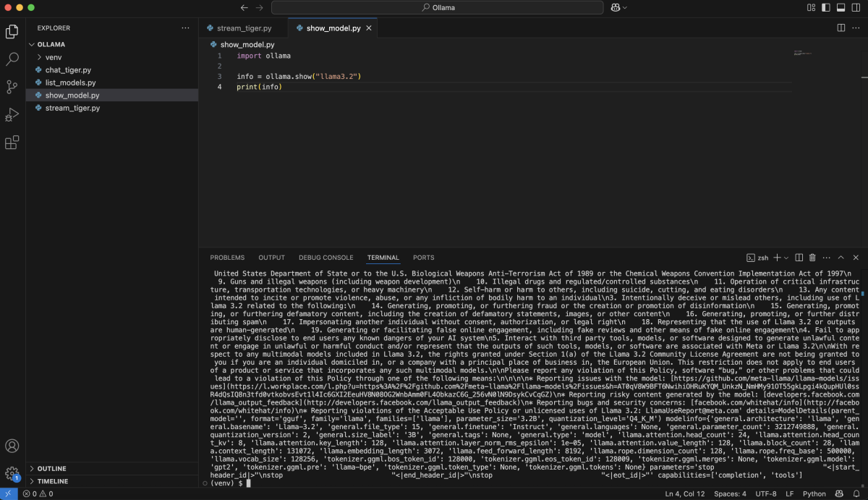Open notifications bell in status bar
Viewport: 868px width, 500px height.
click(855, 494)
